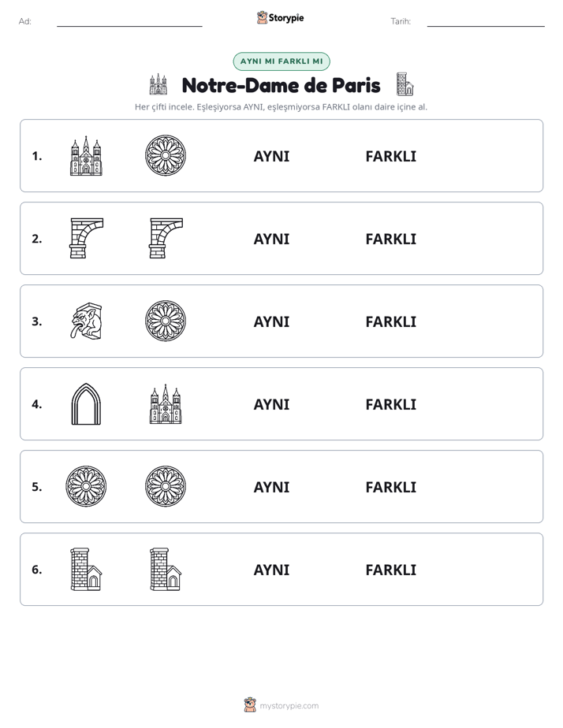Click the Storypie logo at the top
The height and width of the screenshot is (728, 563).
281,17
